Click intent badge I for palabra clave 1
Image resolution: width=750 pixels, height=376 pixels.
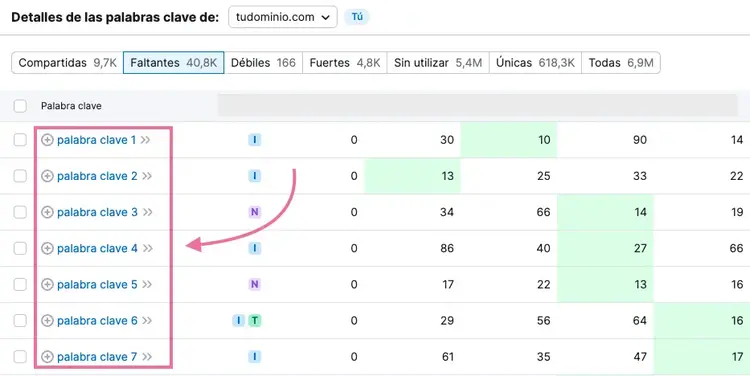[254, 140]
